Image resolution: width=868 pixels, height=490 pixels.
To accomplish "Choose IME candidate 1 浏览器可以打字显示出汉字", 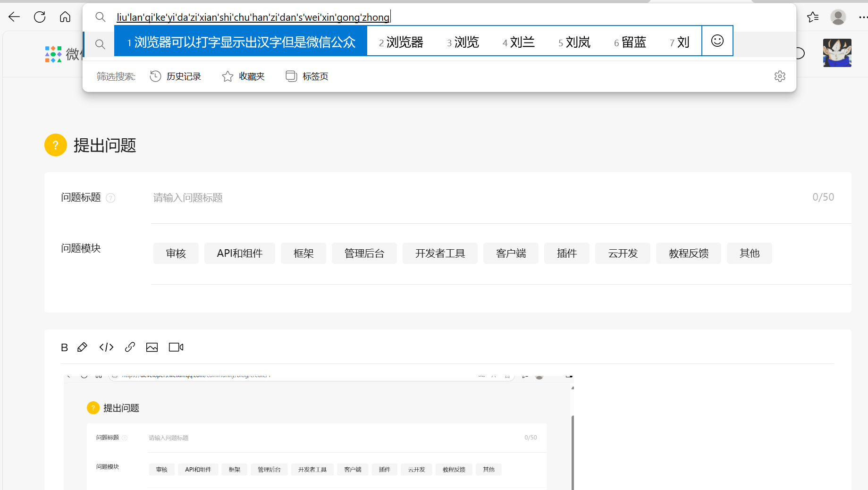I will (x=241, y=42).
